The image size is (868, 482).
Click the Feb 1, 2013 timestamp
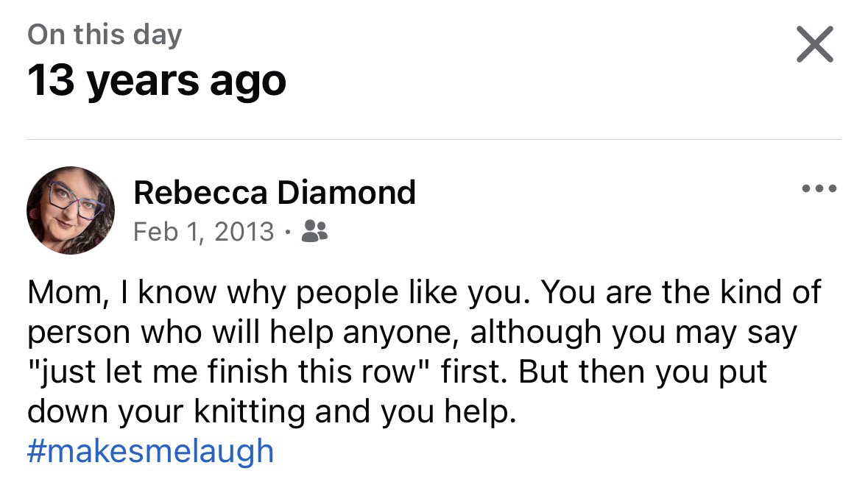point(203,232)
